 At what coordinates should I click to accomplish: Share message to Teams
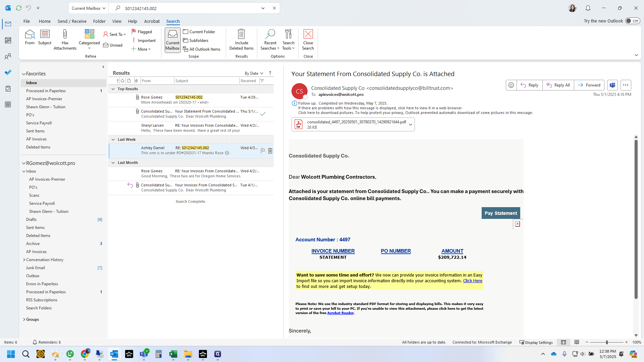point(612,85)
